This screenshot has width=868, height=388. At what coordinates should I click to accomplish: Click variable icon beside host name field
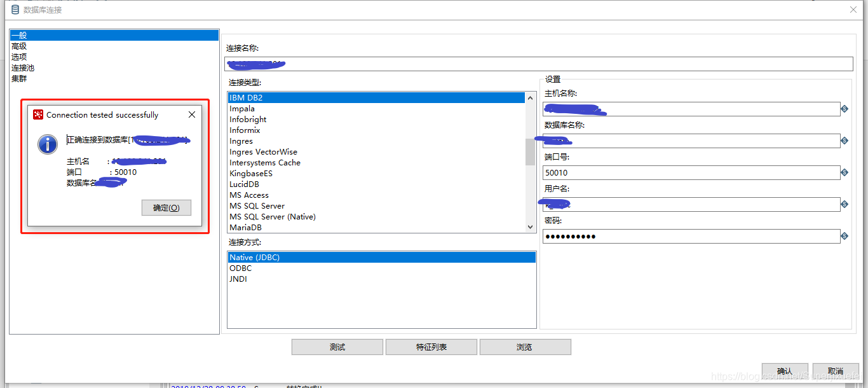pyautogui.click(x=844, y=109)
